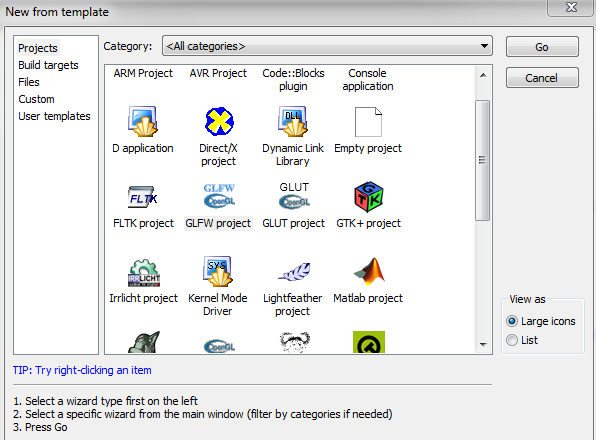Click the FLTK project label

[x=143, y=223]
